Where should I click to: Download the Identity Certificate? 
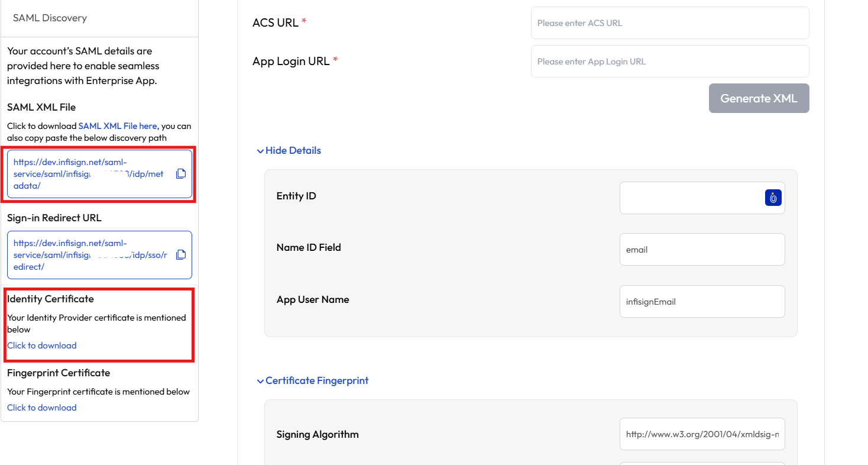(x=42, y=345)
